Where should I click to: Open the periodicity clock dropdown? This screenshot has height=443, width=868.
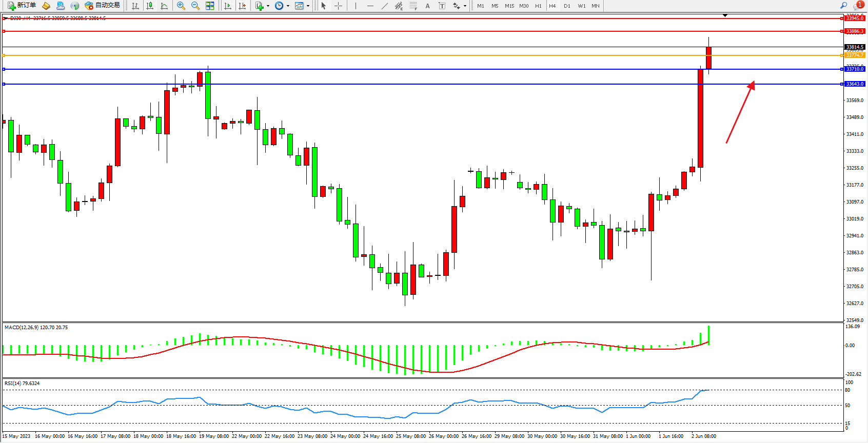pos(288,6)
